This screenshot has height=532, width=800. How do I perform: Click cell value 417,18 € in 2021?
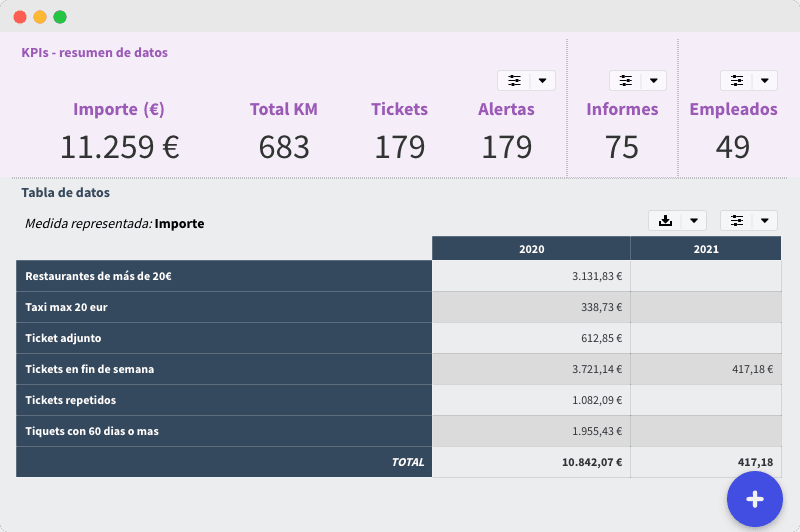(753, 369)
